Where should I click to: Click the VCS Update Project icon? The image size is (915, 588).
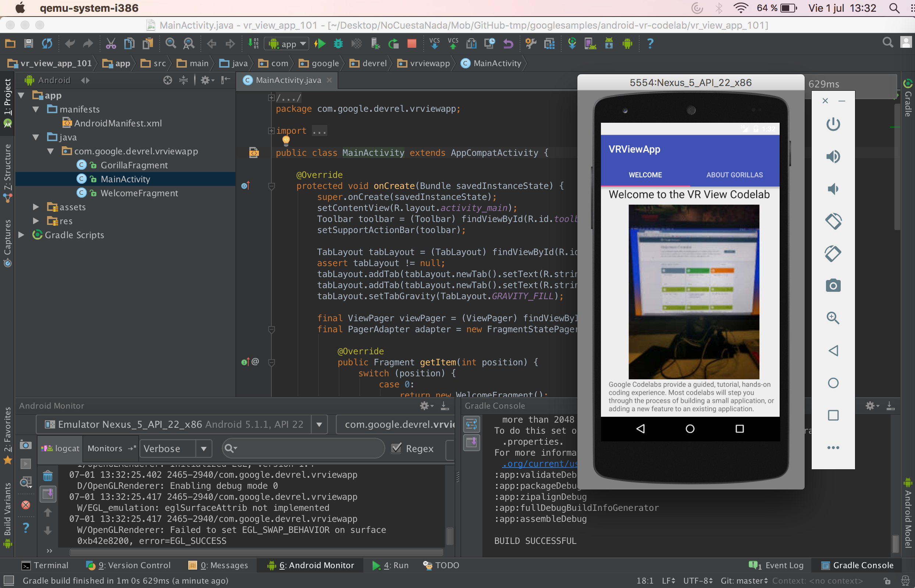(435, 43)
